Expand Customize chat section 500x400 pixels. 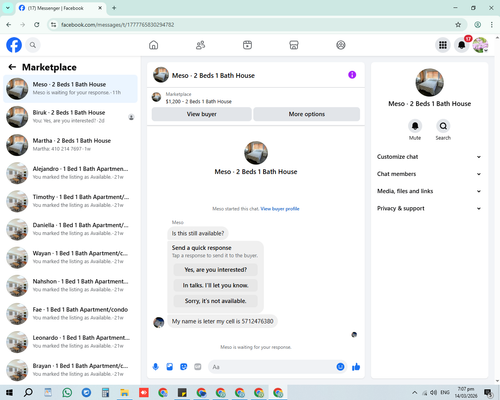429,157
